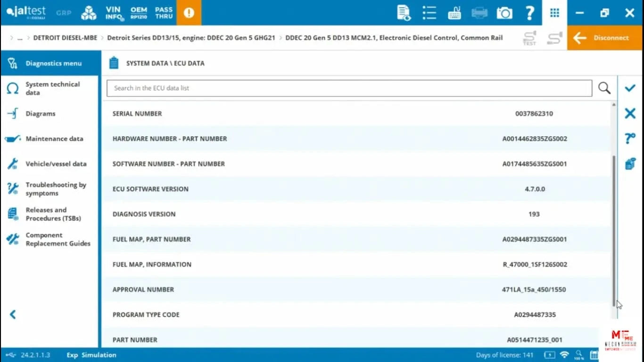The width and height of the screenshot is (644, 362).
Task: Open the apps grid menu
Action: tap(554, 13)
